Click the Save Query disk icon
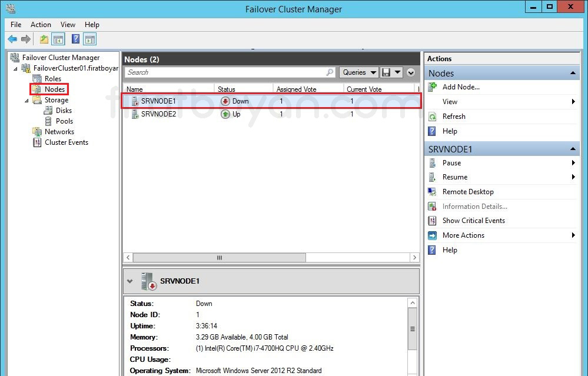This screenshot has width=588, height=376. (386, 72)
